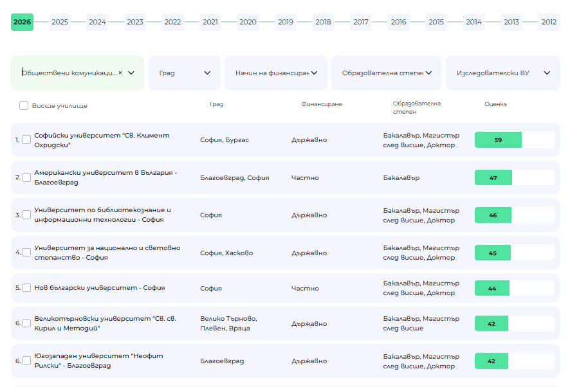This screenshot has width=588, height=387.
Task: Open Нов български университет - София
Action: tap(100, 288)
